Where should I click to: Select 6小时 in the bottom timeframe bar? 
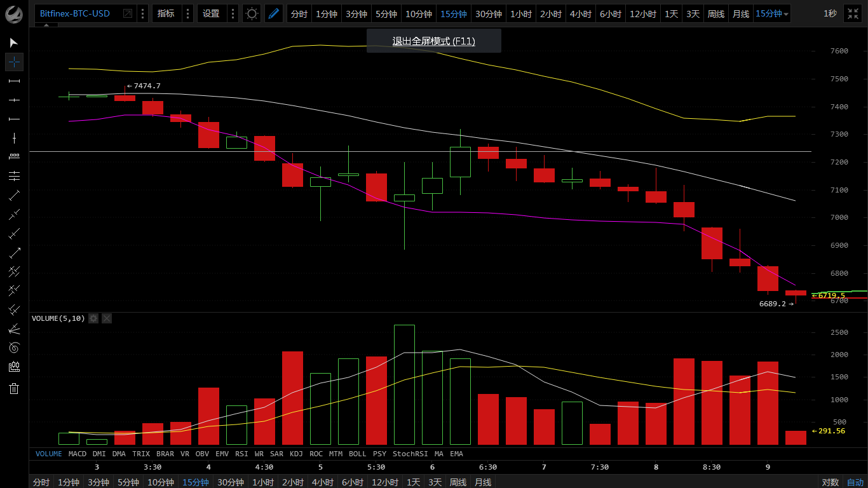pos(353,482)
